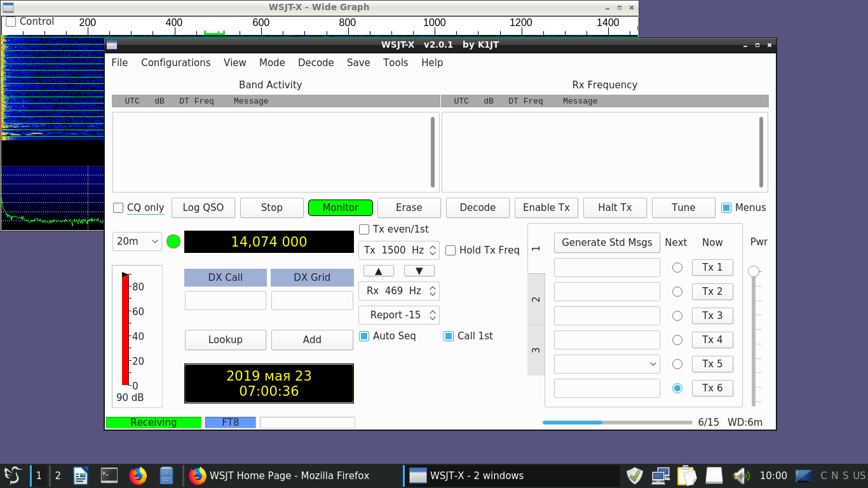Start tuning with the Tune button
Screen dimensions: 868x488
pos(684,208)
